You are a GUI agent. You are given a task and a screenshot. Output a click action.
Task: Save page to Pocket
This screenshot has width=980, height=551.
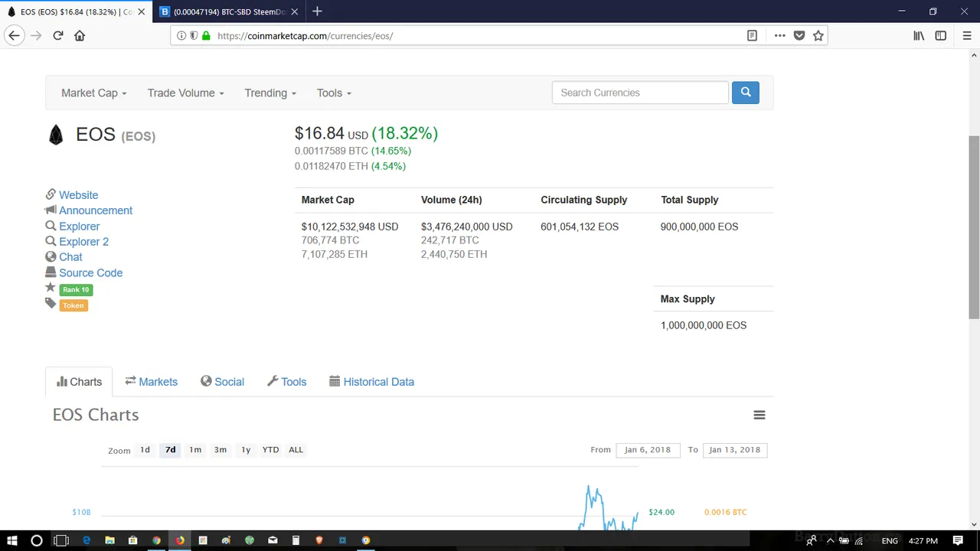[x=799, y=35]
